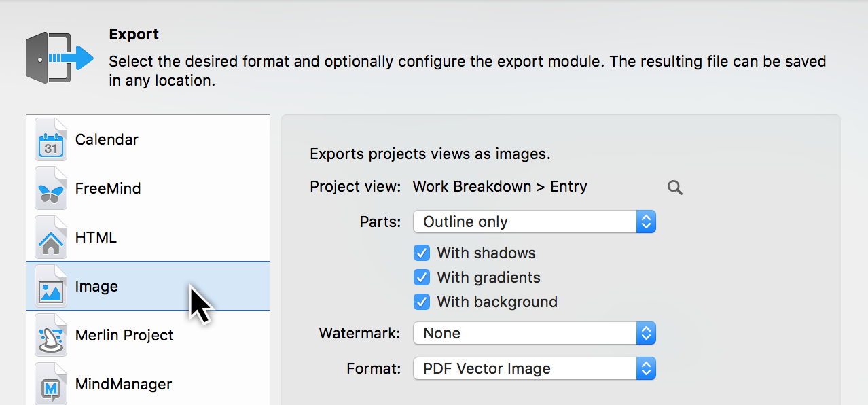Switch to the Merlin Project export entry
The image size is (868, 405).
click(124, 335)
